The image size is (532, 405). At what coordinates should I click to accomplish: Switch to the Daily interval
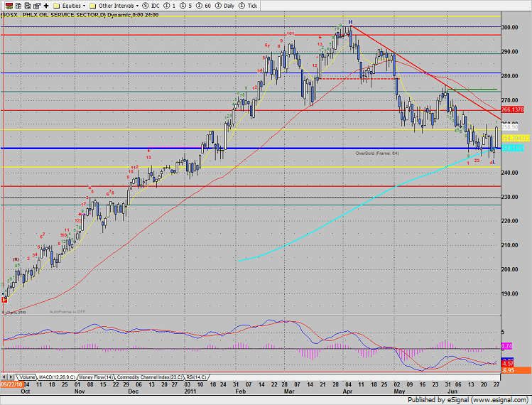225,6
